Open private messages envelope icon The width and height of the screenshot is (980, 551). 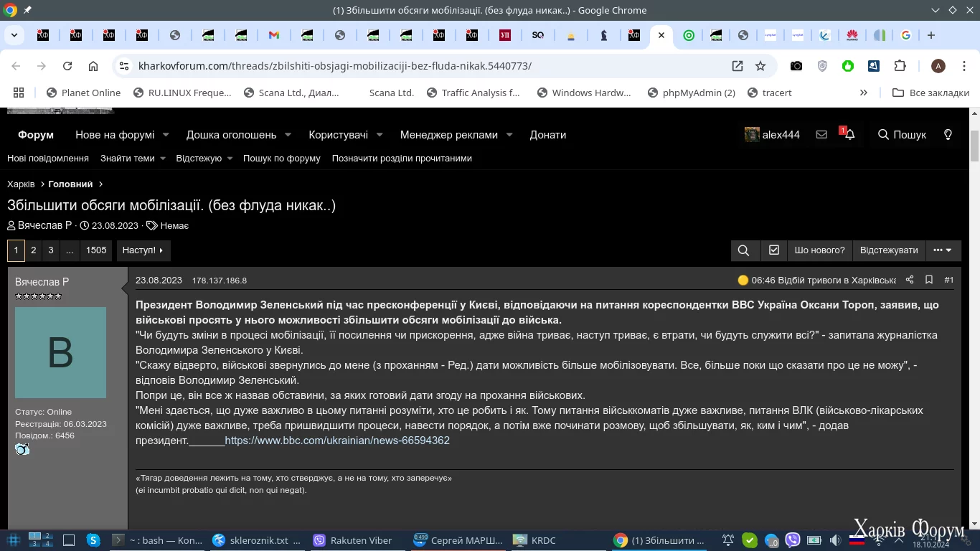821,135
